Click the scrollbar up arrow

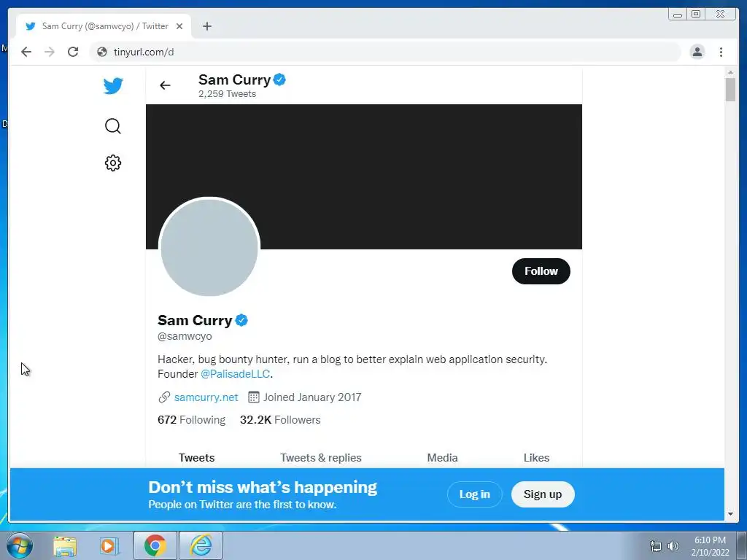pyautogui.click(x=730, y=72)
